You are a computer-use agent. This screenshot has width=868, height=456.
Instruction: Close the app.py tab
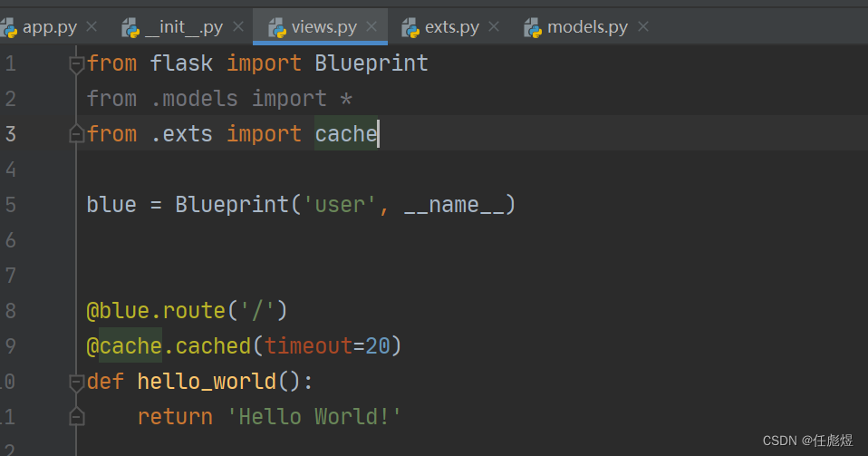click(92, 26)
